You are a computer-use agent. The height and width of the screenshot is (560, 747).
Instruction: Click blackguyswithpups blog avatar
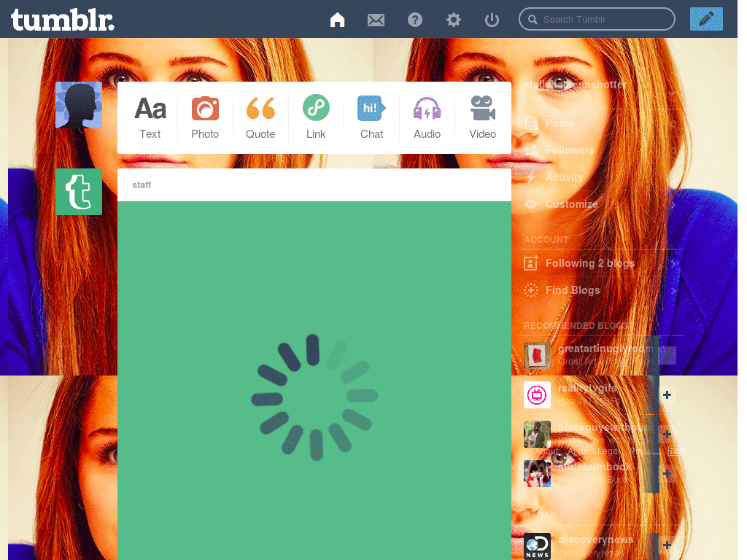pyautogui.click(x=537, y=435)
